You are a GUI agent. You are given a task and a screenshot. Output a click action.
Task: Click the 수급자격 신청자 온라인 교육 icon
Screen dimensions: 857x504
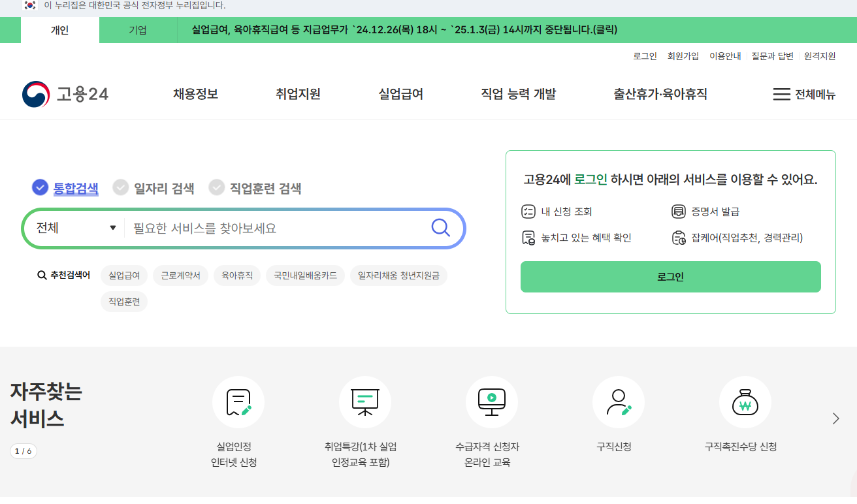click(492, 402)
